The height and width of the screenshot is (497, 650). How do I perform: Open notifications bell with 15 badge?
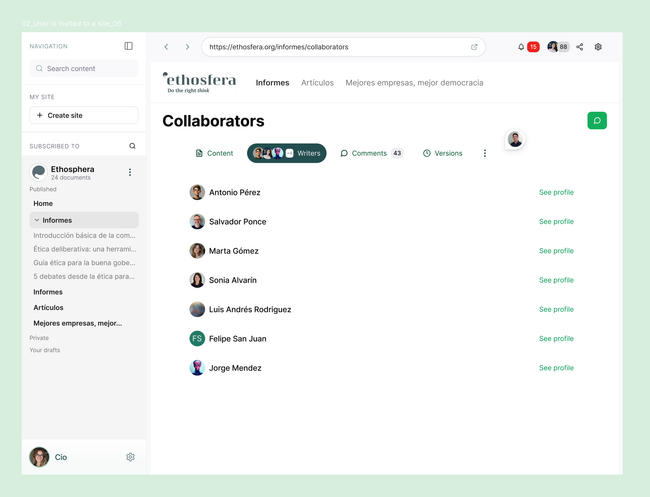tap(521, 47)
